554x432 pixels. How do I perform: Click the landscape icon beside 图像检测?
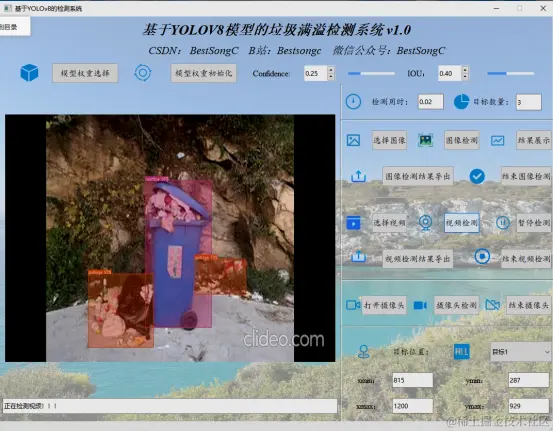425,140
